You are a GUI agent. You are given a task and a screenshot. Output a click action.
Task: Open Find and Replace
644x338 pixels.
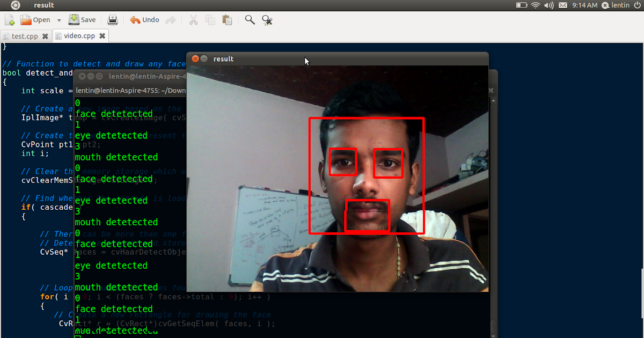[x=267, y=19]
